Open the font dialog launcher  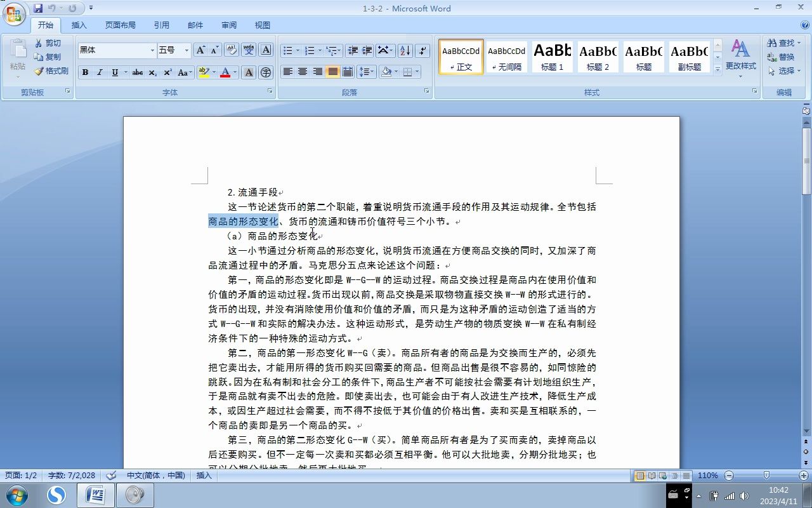pyautogui.click(x=270, y=91)
